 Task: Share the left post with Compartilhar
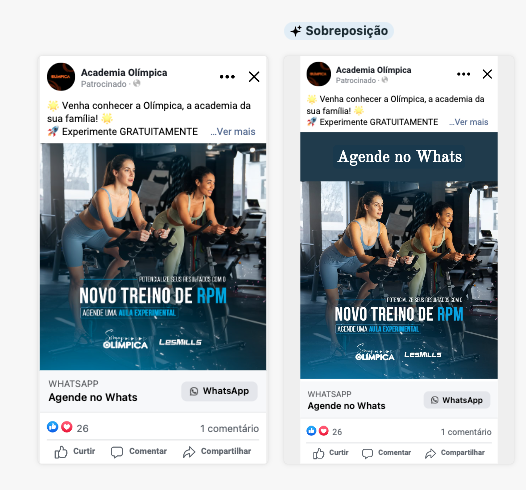tap(217, 451)
